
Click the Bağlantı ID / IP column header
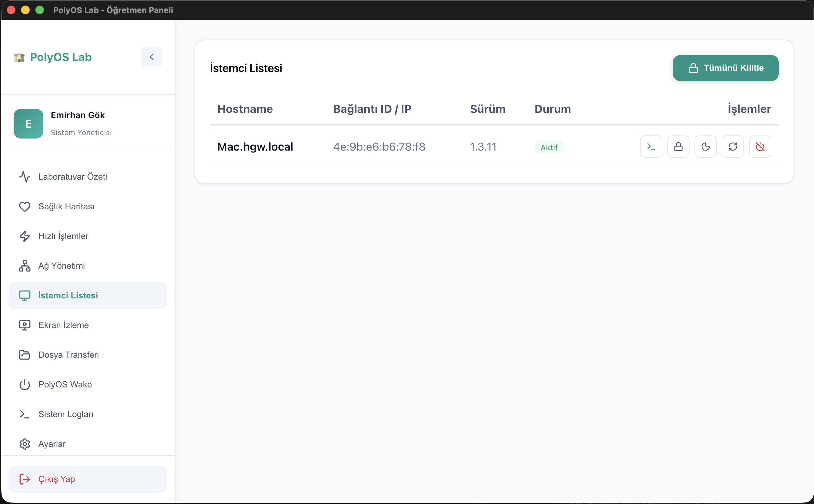372,109
